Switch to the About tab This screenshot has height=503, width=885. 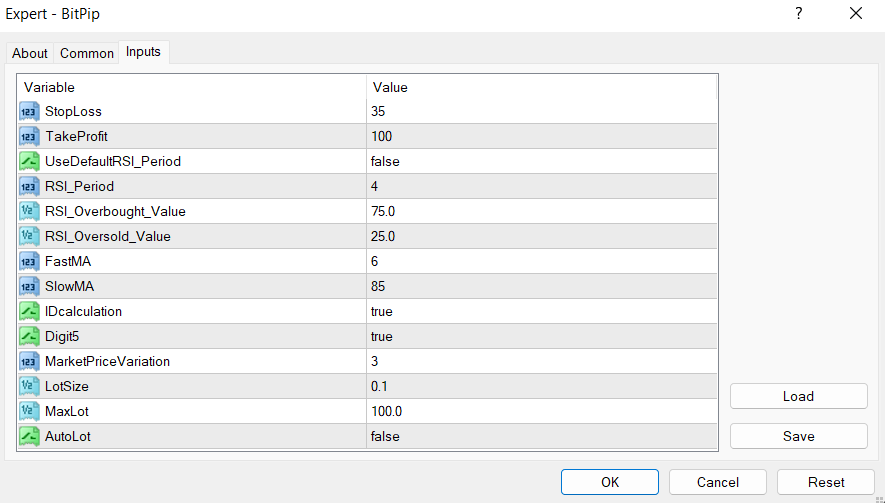click(x=30, y=53)
